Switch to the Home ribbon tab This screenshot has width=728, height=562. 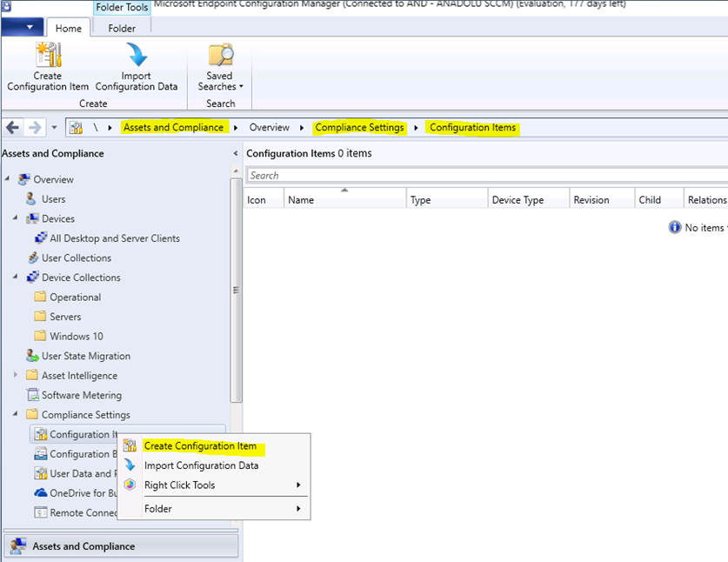(68, 28)
